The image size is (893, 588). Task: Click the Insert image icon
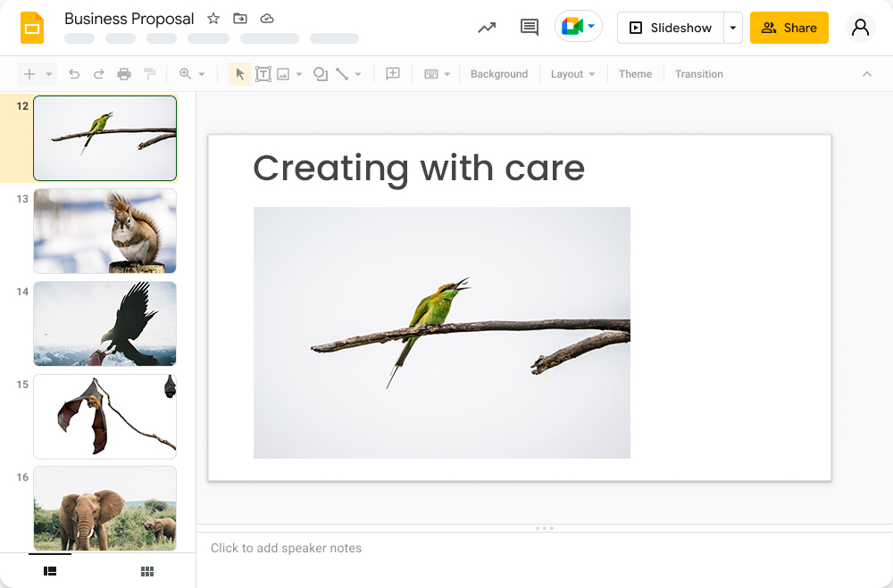click(283, 74)
